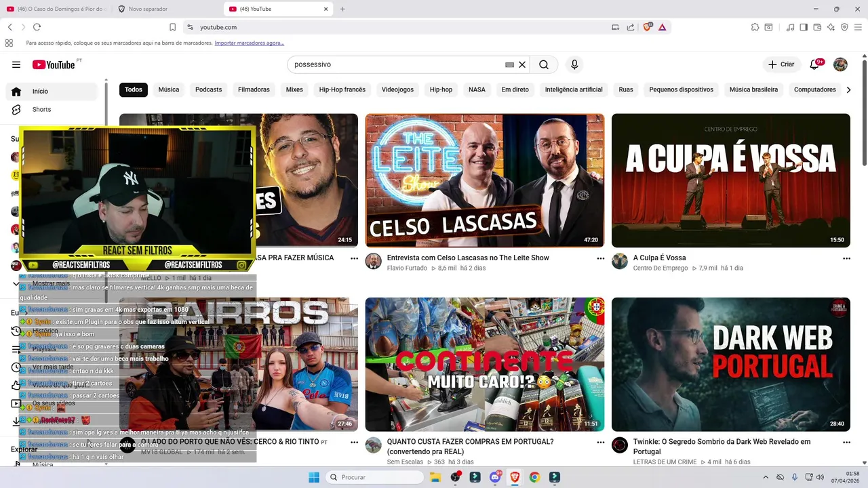Show more filter chips with right arrow
This screenshot has width=868, height=488.
[x=848, y=89]
